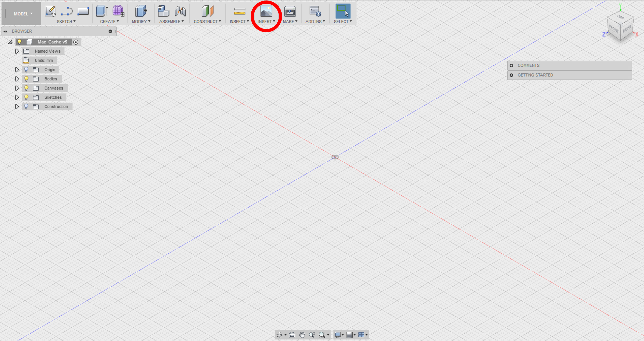The height and width of the screenshot is (341, 644).
Task: Open Display Settings dropdown arrow
Action: tap(343, 335)
